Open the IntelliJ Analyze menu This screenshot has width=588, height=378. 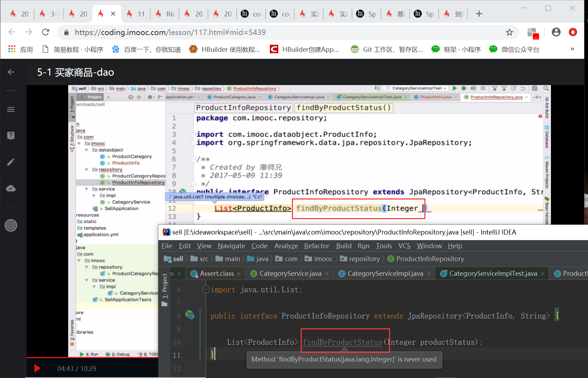286,246
